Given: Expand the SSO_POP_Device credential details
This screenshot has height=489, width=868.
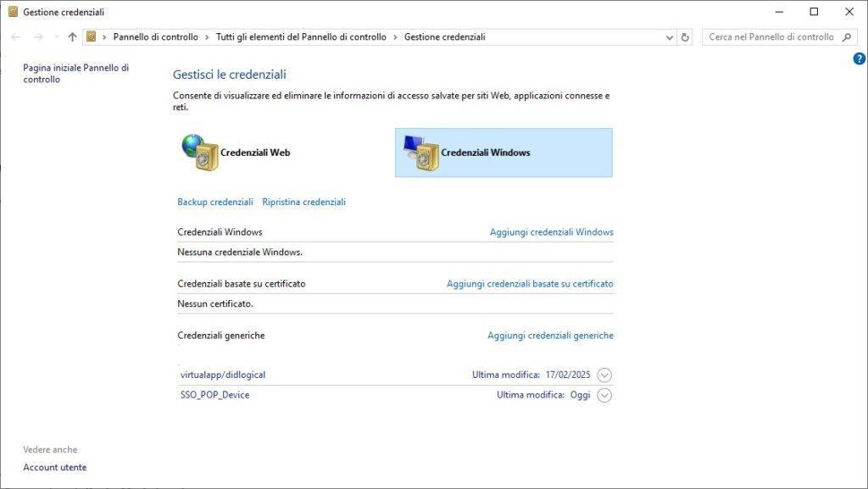Looking at the screenshot, I should click(603, 395).
